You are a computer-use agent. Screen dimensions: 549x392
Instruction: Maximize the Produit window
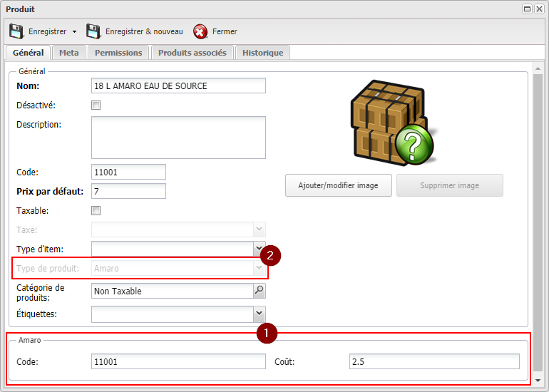coord(528,9)
